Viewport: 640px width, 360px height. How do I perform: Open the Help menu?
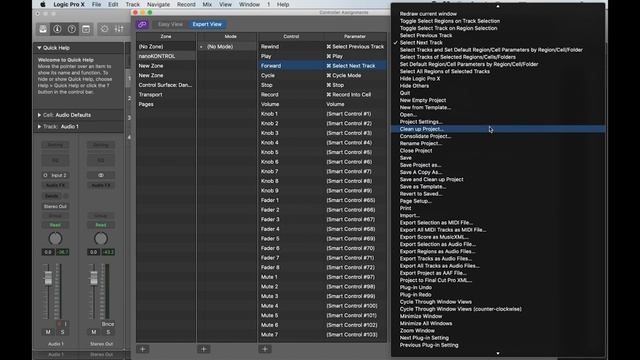pyautogui.click(x=283, y=4)
